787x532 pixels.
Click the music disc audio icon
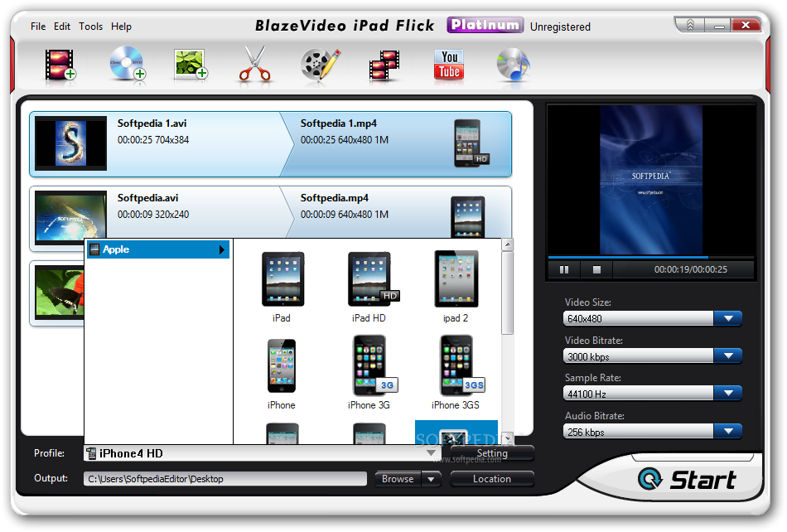(513, 65)
